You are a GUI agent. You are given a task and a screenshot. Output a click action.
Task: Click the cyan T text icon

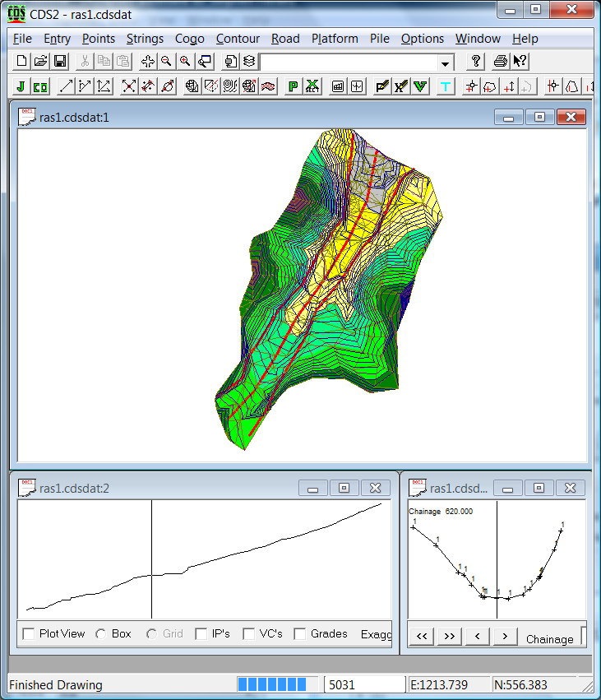[x=446, y=86]
